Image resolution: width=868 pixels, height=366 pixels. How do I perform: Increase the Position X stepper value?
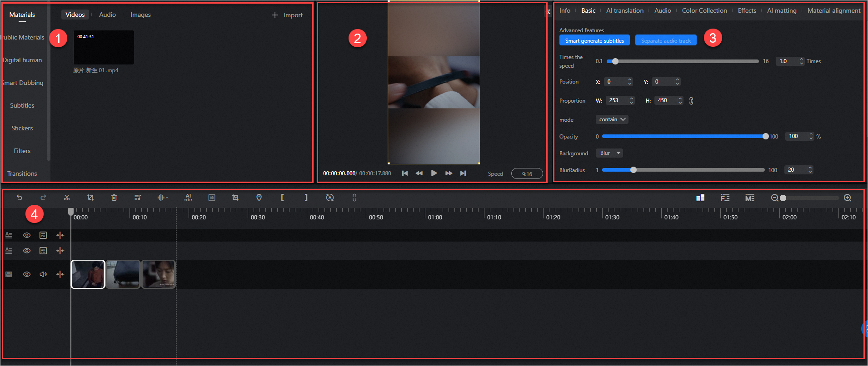[630, 79]
